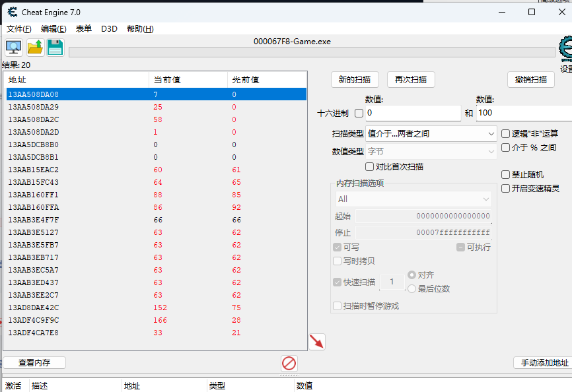
Task: Click the fast scan alignment field
Action: click(392, 282)
